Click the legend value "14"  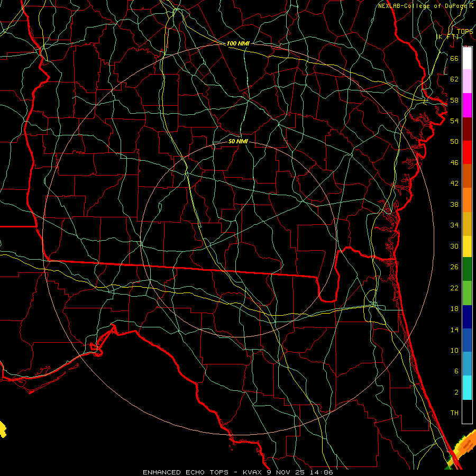[454, 329]
